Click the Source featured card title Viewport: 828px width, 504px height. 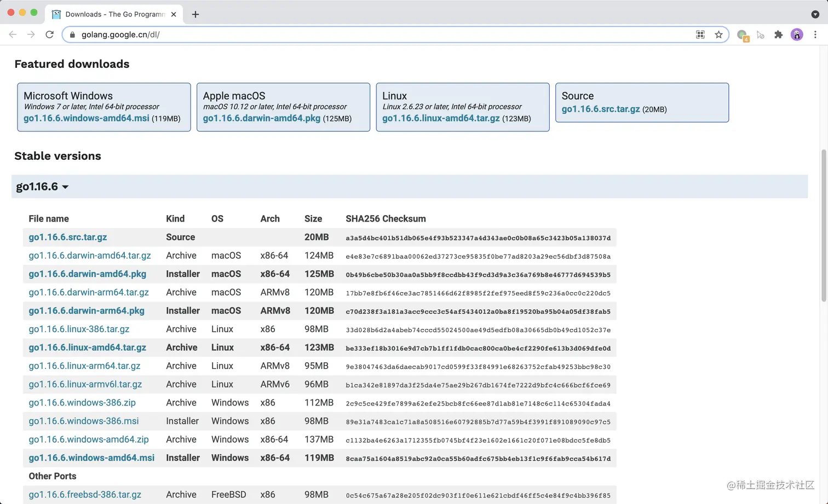coord(577,96)
